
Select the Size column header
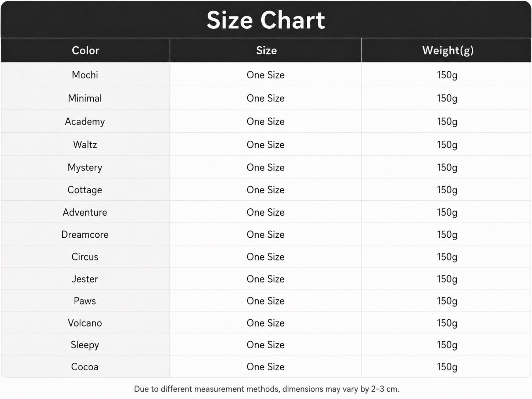point(266,50)
